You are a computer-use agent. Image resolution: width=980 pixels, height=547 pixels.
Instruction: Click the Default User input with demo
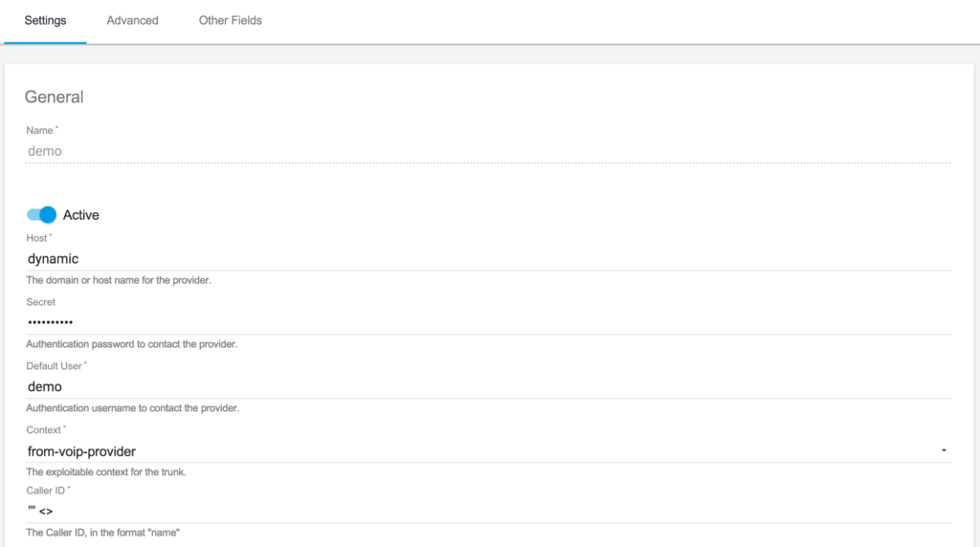tap(489, 386)
